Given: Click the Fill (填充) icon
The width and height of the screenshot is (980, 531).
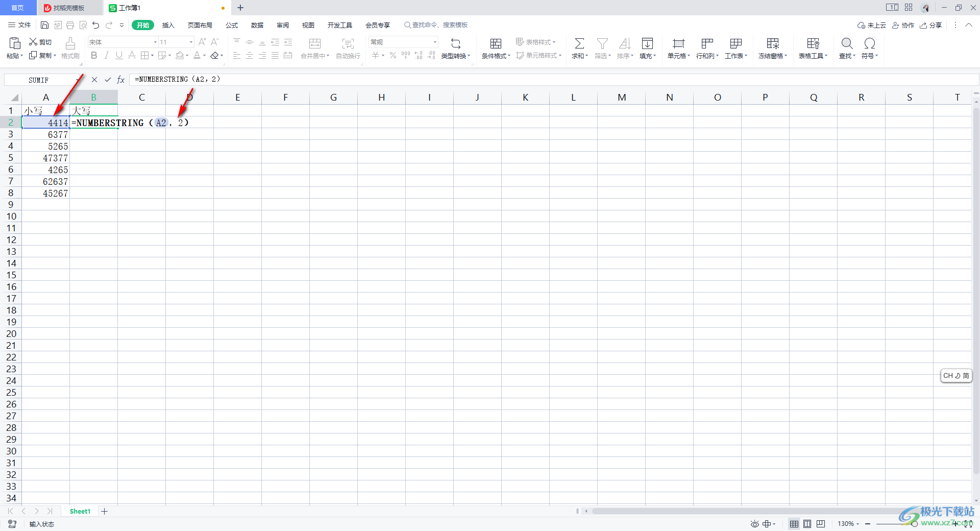Looking at the screenshot, I should [x=647, y=43].
